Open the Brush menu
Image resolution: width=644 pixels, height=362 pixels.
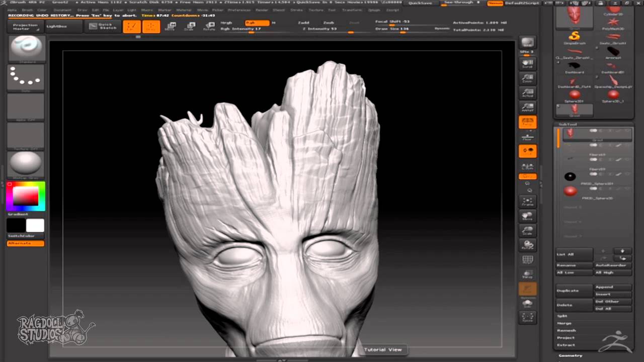pyautogui.click(x=27, y=10)
